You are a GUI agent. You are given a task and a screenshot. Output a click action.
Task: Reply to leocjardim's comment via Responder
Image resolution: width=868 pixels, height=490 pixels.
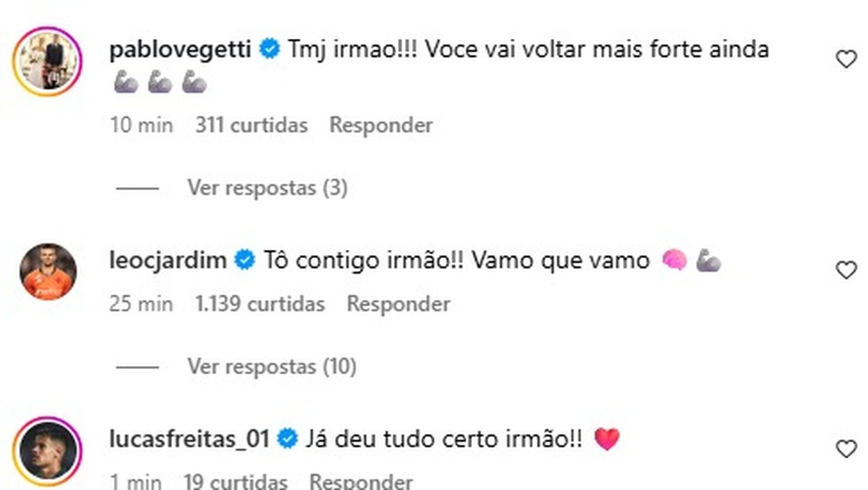(x=398, y=305)
